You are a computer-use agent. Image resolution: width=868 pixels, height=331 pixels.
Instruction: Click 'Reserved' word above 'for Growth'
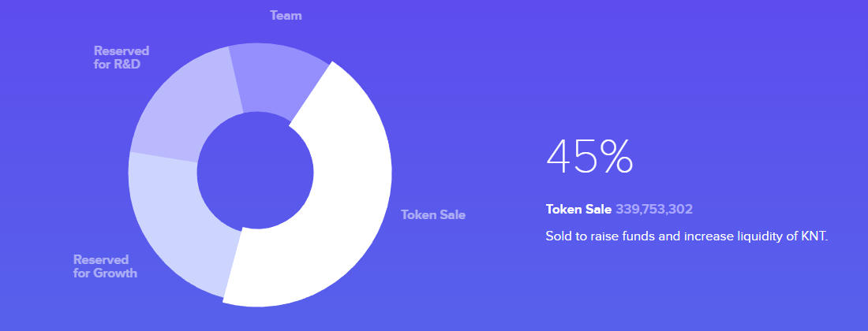(101, 259)
